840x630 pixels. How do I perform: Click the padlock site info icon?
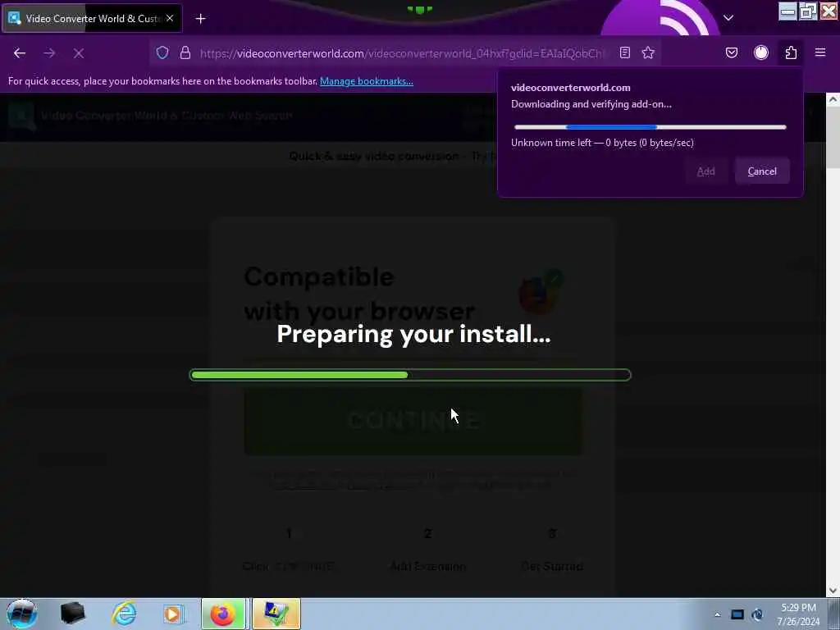(185, 52)
